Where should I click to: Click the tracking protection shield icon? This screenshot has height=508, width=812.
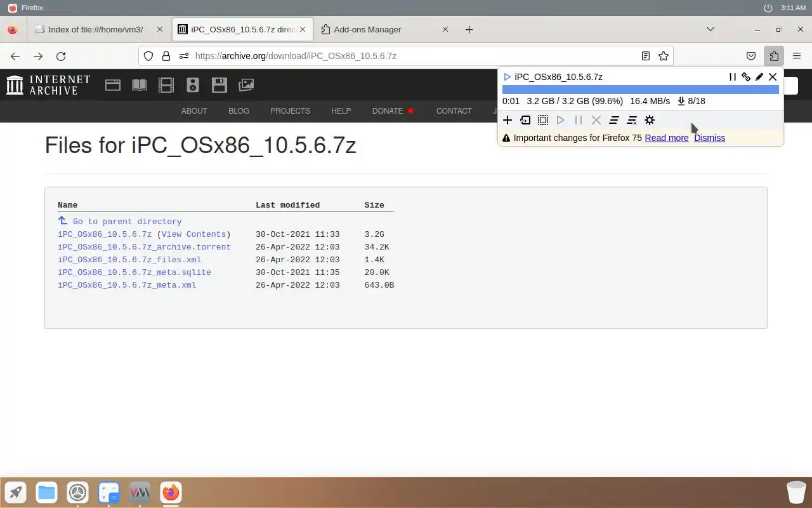click(x=148, y=56)
